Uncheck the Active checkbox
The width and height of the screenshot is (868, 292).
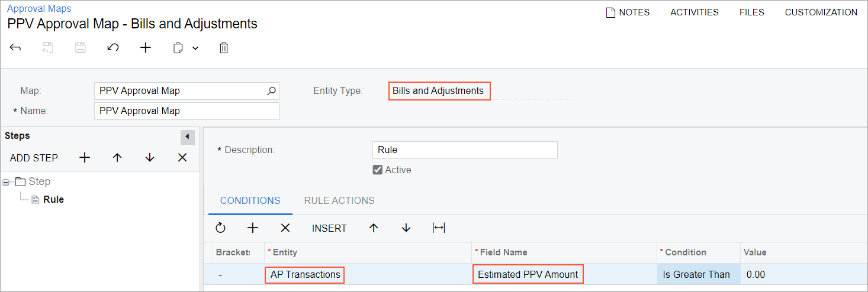(x=378, y=170)
